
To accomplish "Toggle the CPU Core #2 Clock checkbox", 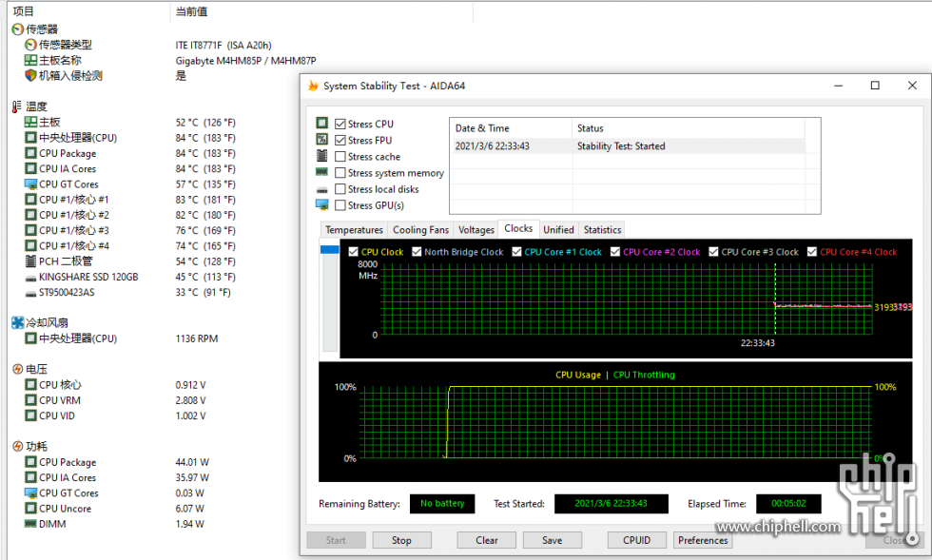I will click(x=615, y=251).
